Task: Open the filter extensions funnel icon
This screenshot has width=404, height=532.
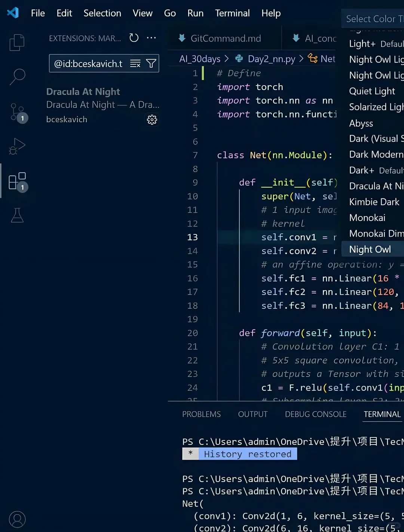Action: point(151,64)
